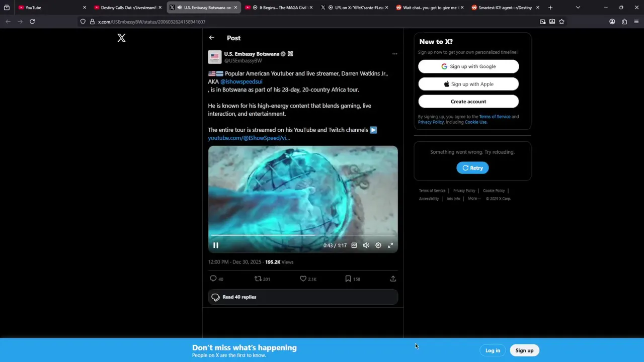Image resolution: width=644 pixels, height=362 pixels.
Task: Open the post's three-dot more menu
Action: (x=394, y=54)
